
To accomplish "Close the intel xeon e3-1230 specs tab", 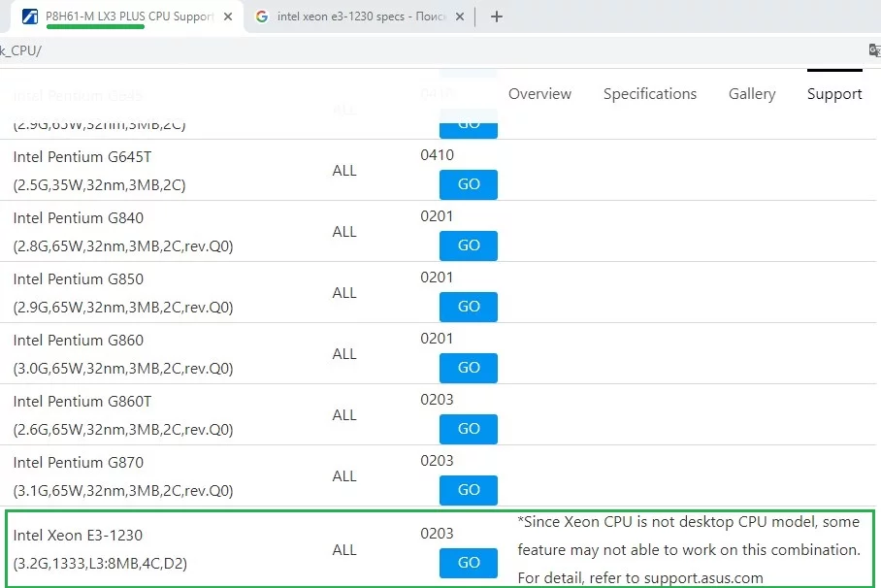I will [460, 16].
